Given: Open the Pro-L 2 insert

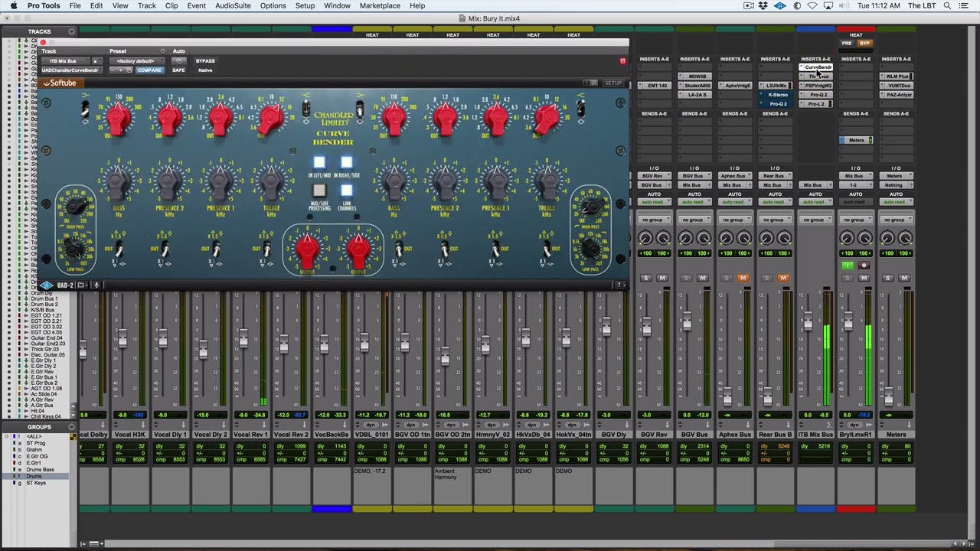Looking at the screenshot, I should (x=815, y=104).
